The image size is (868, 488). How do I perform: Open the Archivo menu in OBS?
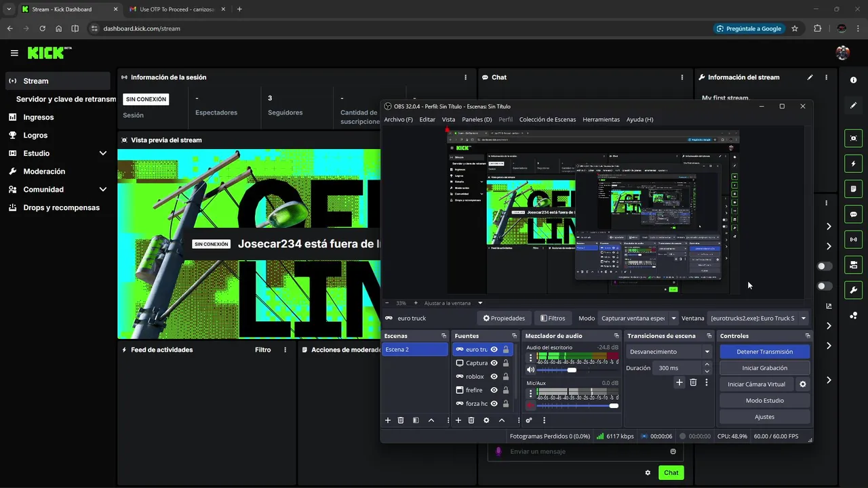(x=398, y=119)
